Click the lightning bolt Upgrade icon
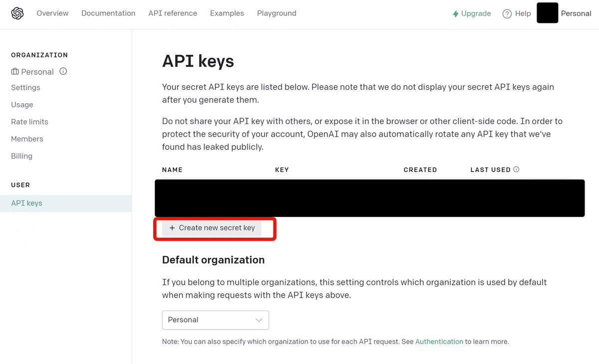Image resolution: width=599 pixels, height=364 pixels. pyautogui.click(x=455, y=14)
